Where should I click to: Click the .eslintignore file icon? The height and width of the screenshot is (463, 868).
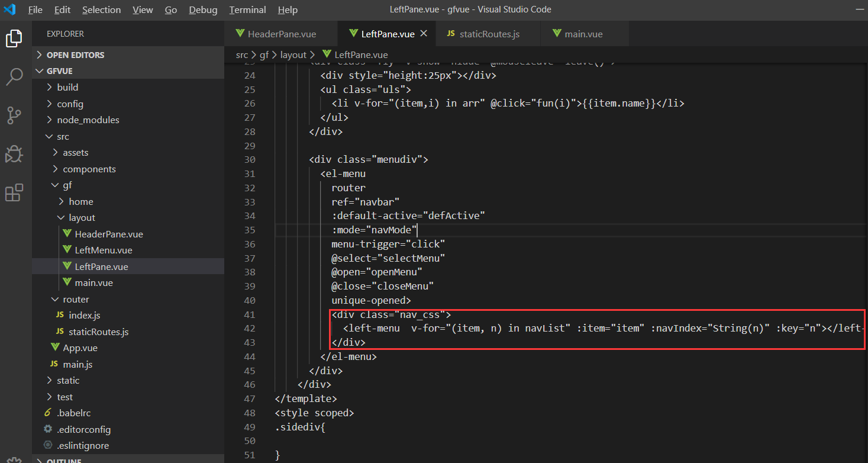click(x=48, y=446)
